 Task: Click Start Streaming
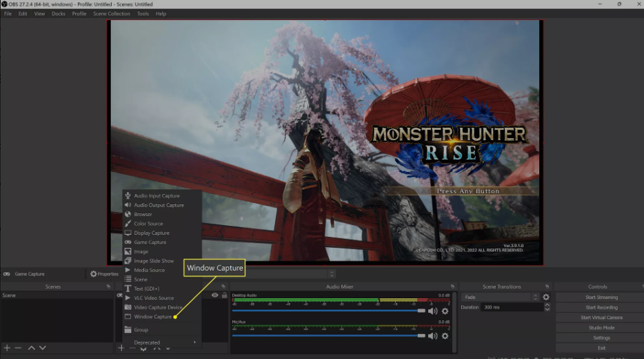601,298
